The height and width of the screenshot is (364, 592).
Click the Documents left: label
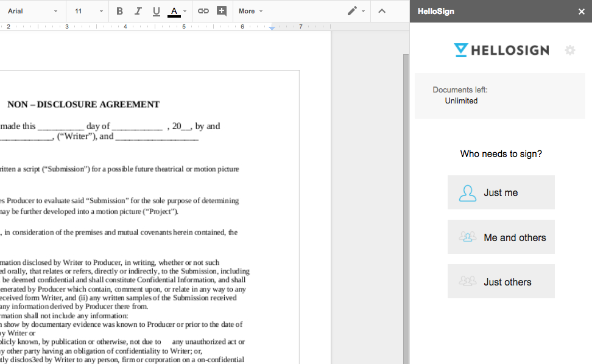[460, 89]
